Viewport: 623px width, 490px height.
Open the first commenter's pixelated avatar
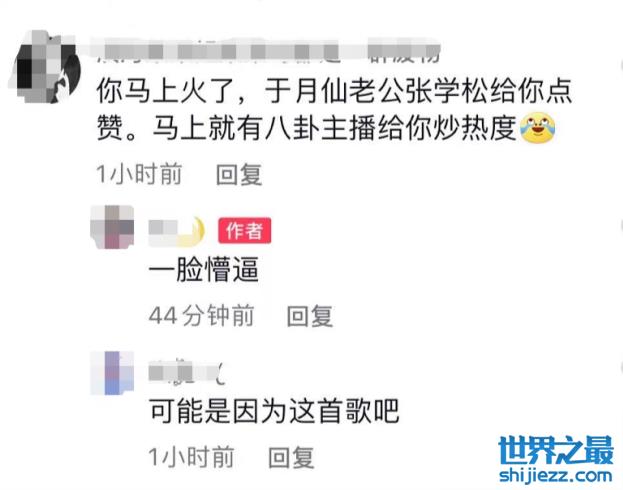point(46,67)
